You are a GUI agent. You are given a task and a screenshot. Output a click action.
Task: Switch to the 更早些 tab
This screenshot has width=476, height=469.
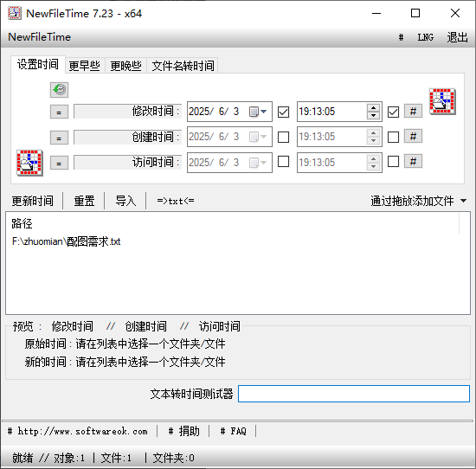tap(85, 66)
